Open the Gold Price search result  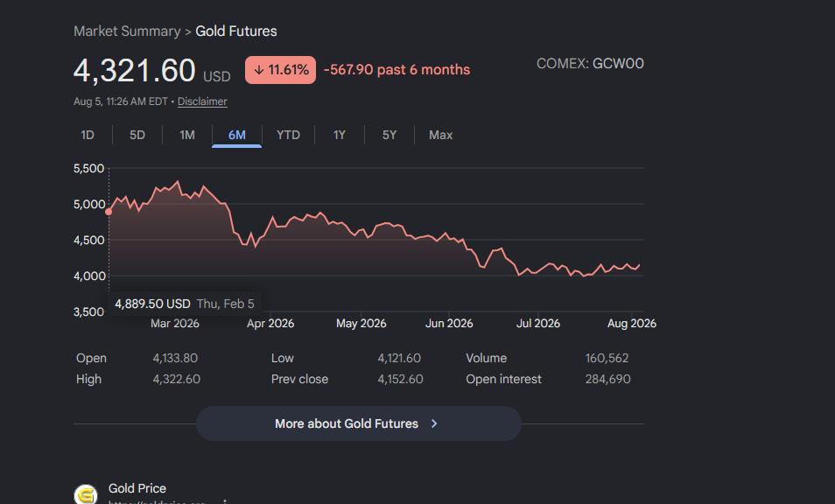click(137, 488)
